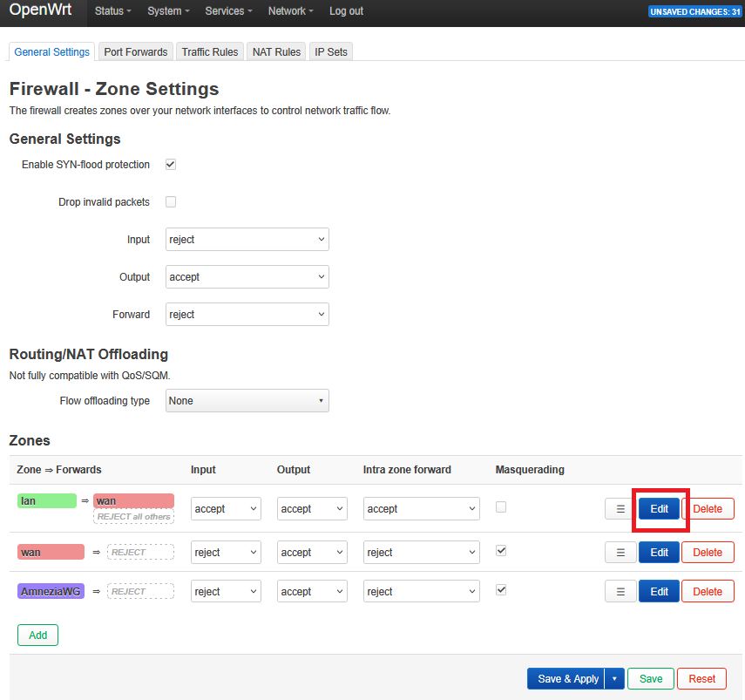Open the general Forward policy dropdown
This screenshot has width=745, height=700.
[247, 315]
